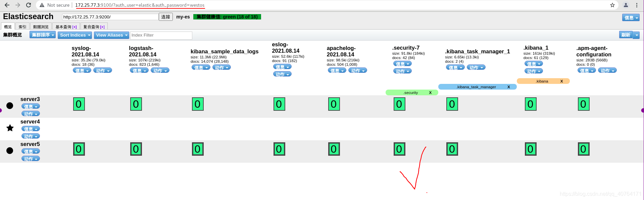Click the browser address bar URL
The image size is (644, 200).
point(140,5)
